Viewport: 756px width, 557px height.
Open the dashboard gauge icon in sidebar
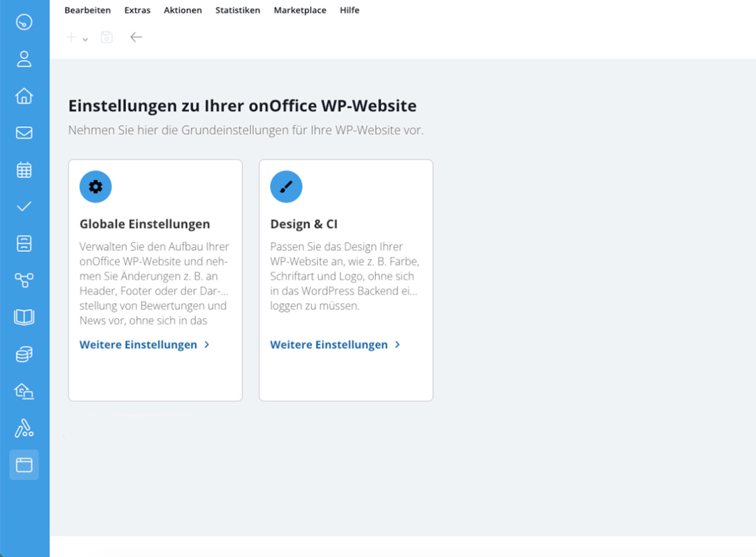24,22
